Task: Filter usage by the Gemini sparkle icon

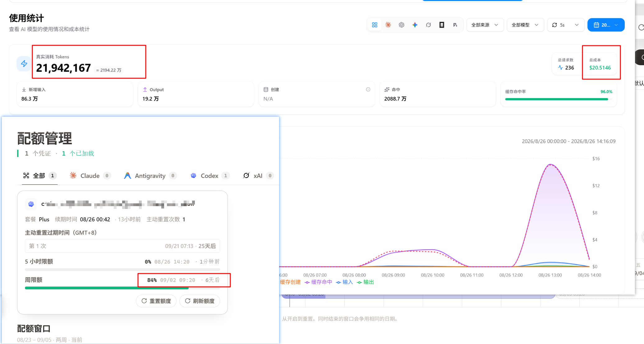Action: [415, 25]
